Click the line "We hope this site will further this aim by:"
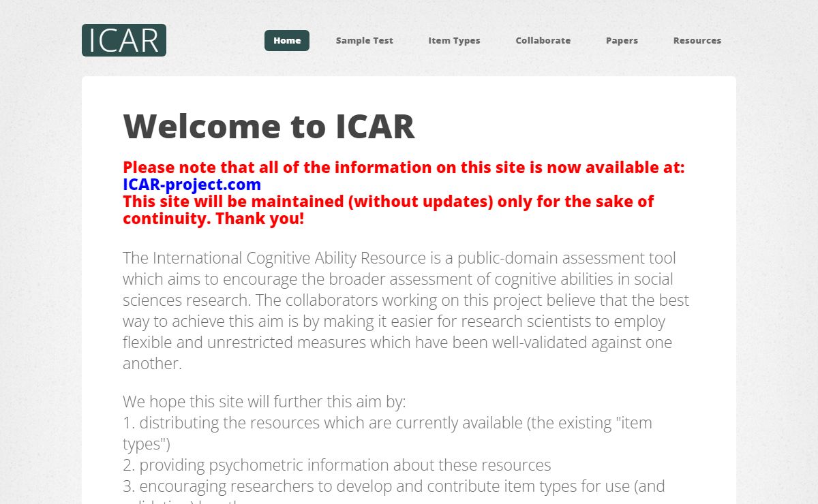Image resolution: width=818 pixels, height=504 pixels. (x=264, y=401)
